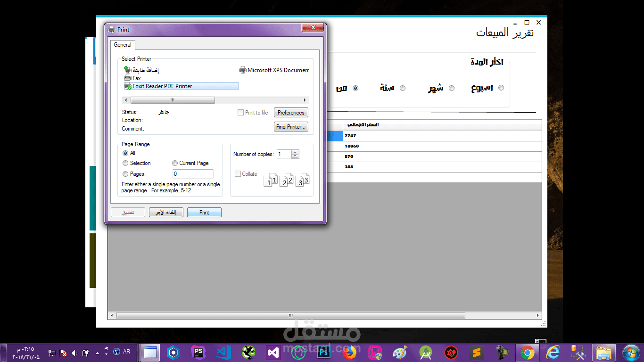Switch to the running form window taskbar button
The width and height of the screenshot is (644, 362).
click(150, 353)
